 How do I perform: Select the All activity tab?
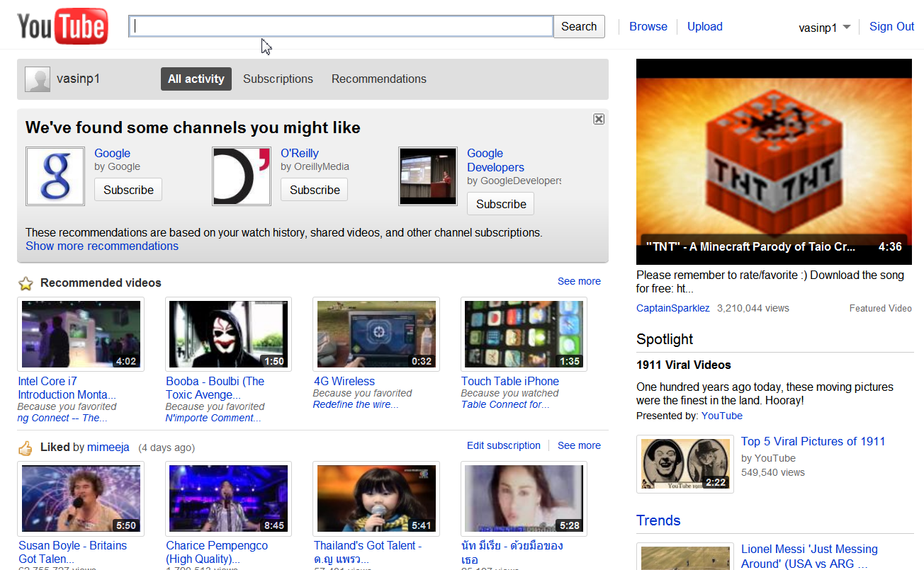pos(196,79)
